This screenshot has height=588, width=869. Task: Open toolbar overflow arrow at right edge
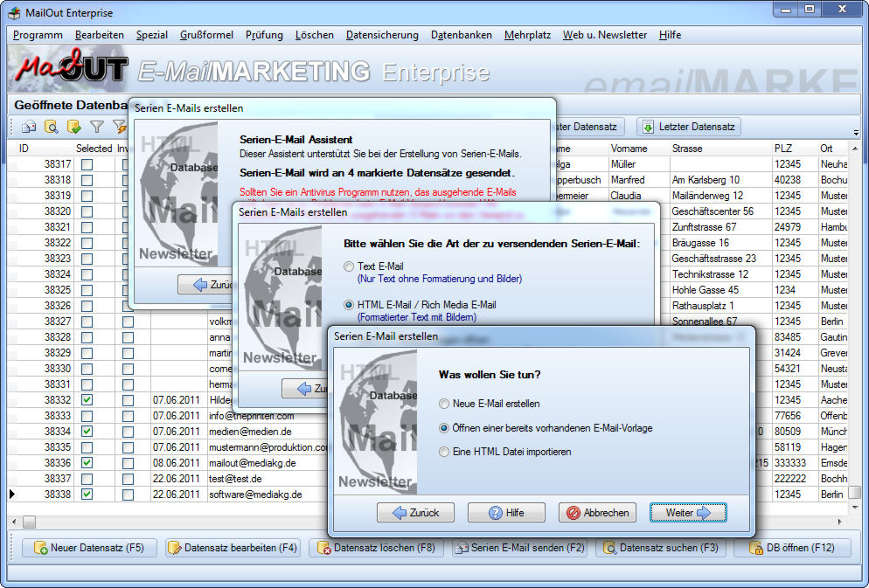[856, 133]
